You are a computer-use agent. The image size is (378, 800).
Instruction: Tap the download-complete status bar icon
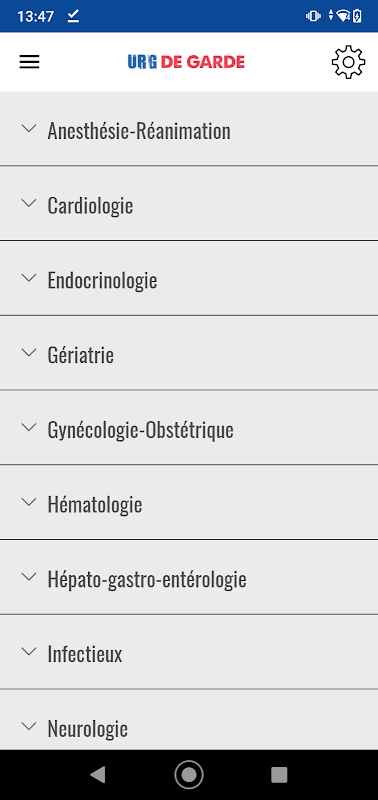(73, 16)
